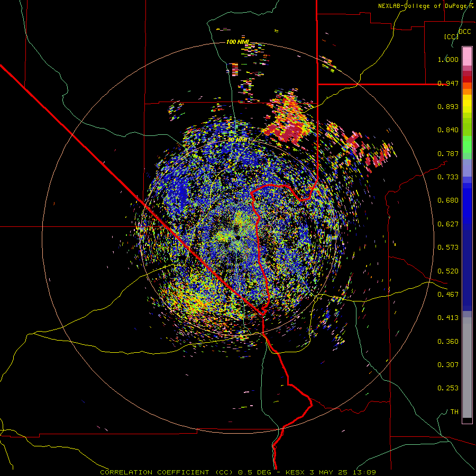The height and width of the screenshot is (476, 476).
Task: Select the "[CC]" unit label
Action: (451, 36)
